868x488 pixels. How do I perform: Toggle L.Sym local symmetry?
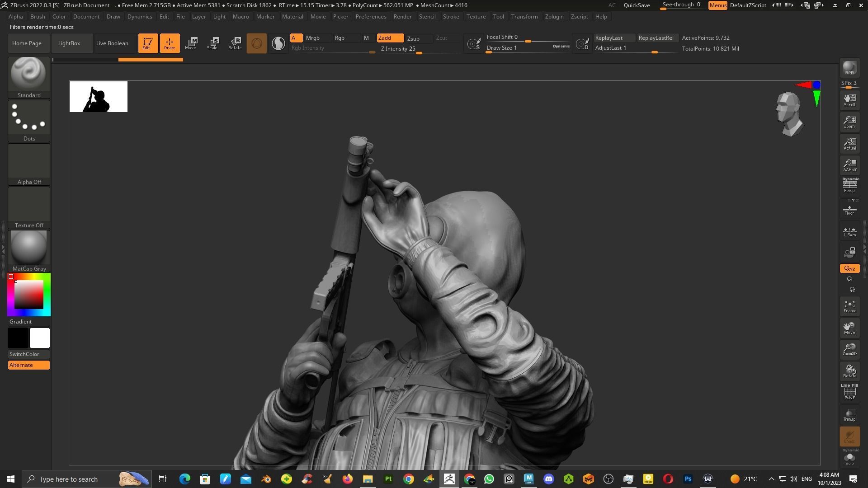[849, 232]
